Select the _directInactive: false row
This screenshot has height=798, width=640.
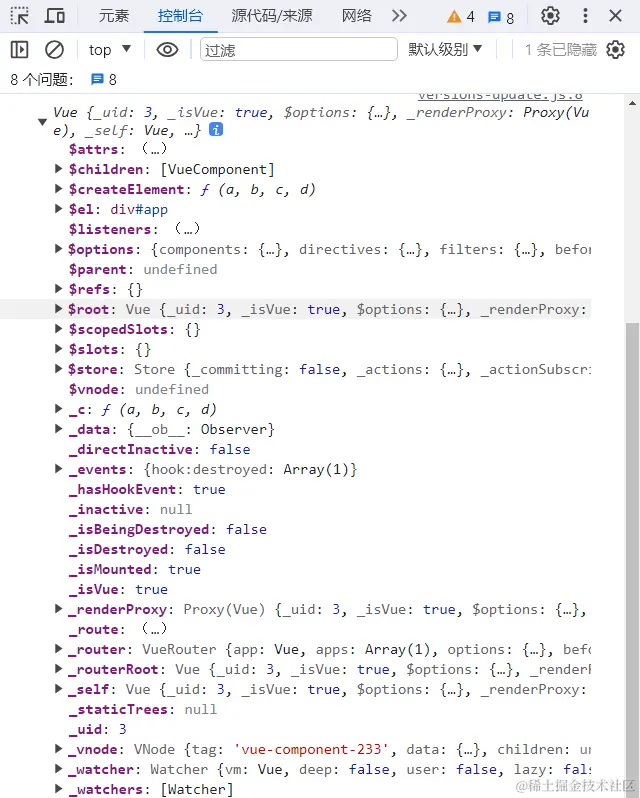pos(160,449)
